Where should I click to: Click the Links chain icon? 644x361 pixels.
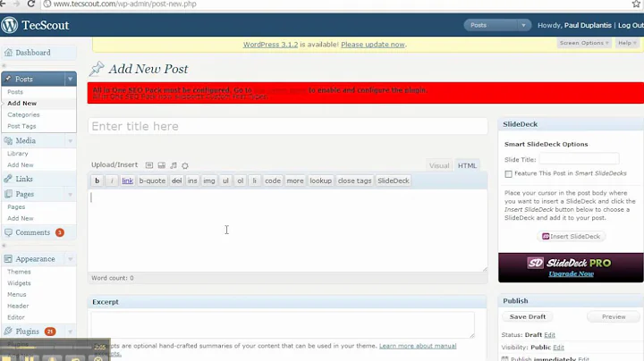coord(8,179)
